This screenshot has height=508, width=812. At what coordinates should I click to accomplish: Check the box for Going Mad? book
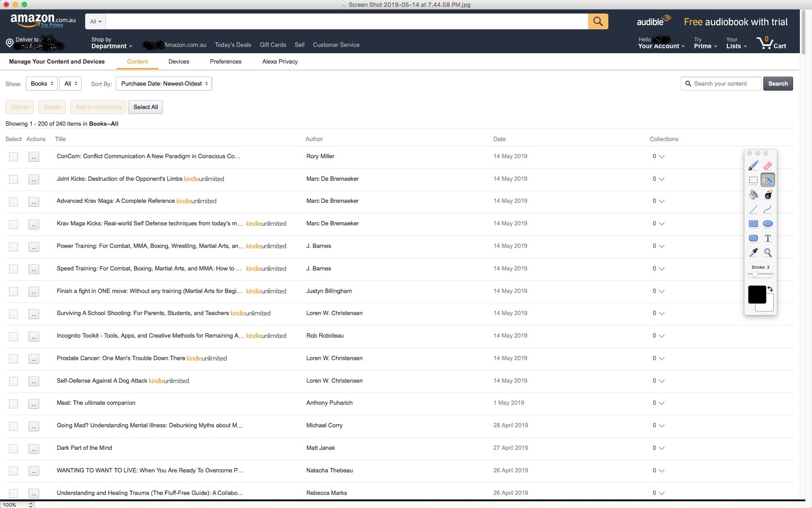[x=14, y=426]
